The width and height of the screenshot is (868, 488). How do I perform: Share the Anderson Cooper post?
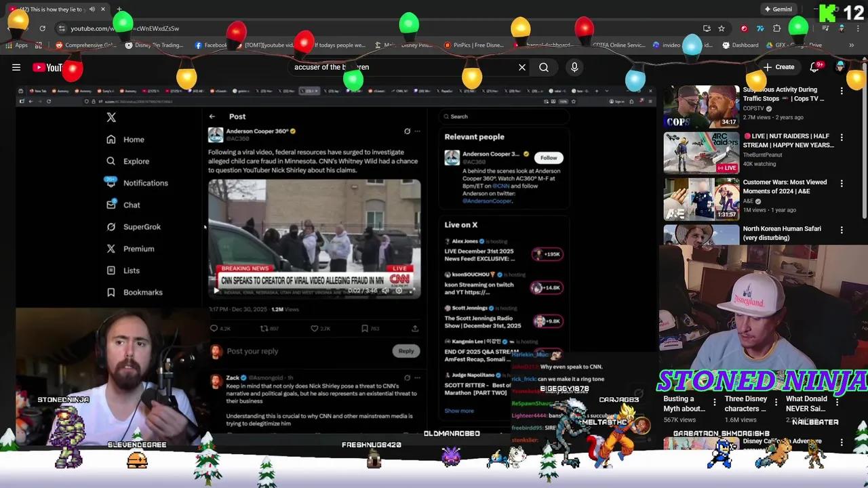coord(415,329)
